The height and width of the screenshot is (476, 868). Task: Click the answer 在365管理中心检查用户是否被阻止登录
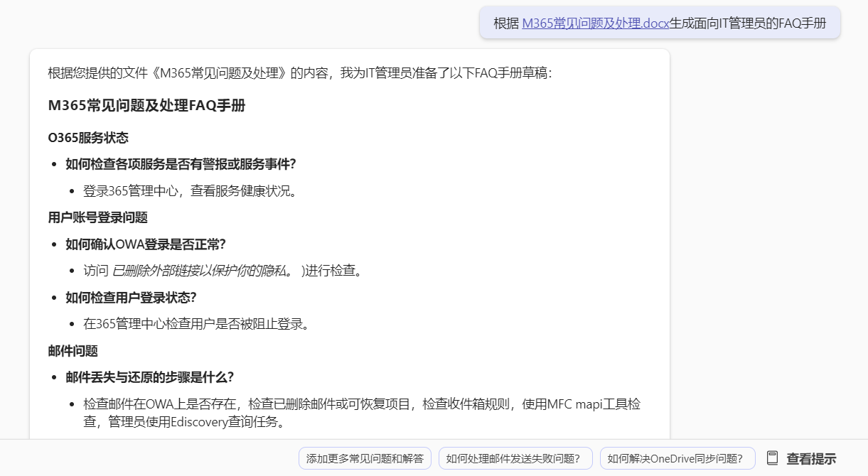tap(196, 324)
